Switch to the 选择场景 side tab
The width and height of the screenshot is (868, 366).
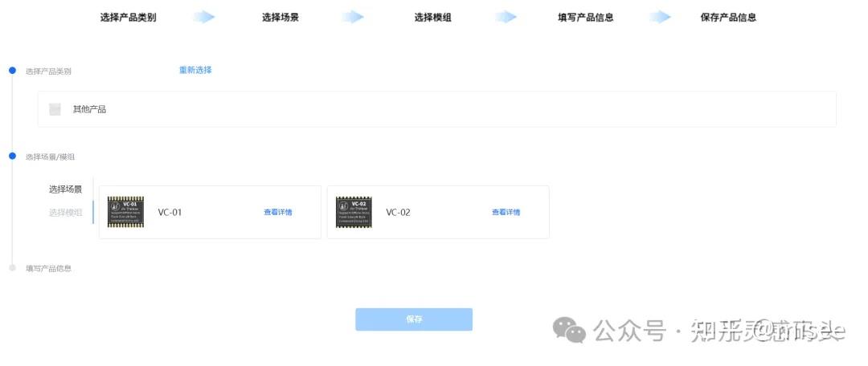65,189
